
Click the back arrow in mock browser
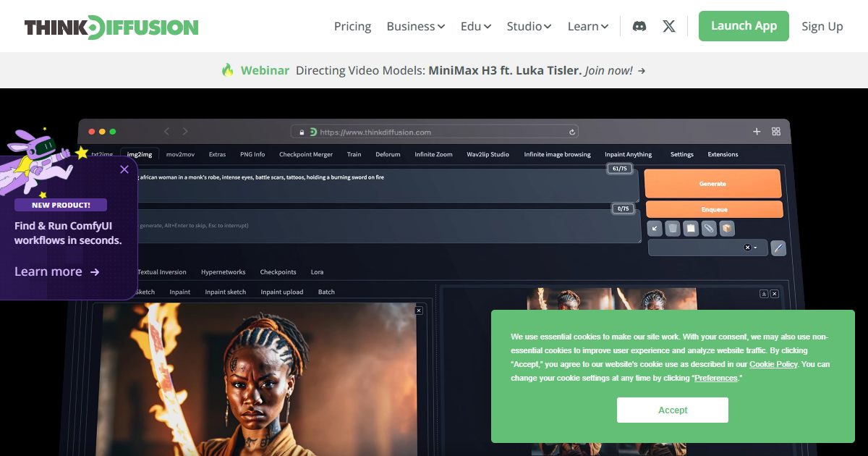(167, 131)
